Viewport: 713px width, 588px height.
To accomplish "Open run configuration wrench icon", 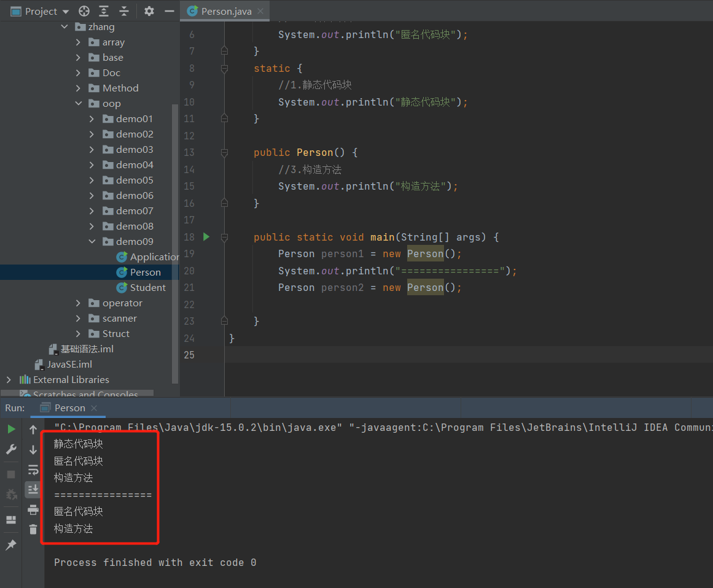I will [12, 449].
